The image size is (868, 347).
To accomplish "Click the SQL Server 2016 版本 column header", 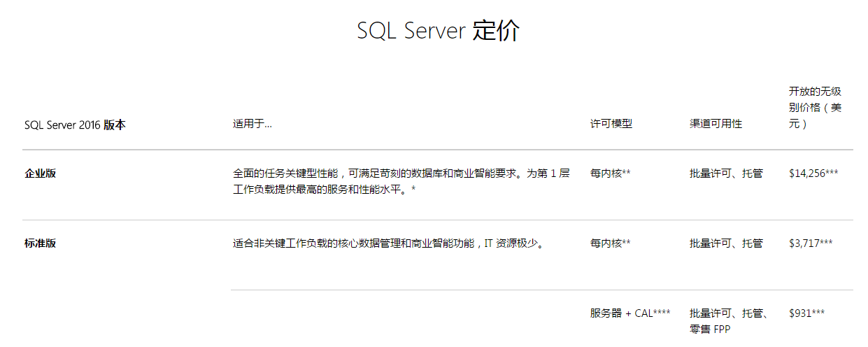I will click(x=75, y=125).
